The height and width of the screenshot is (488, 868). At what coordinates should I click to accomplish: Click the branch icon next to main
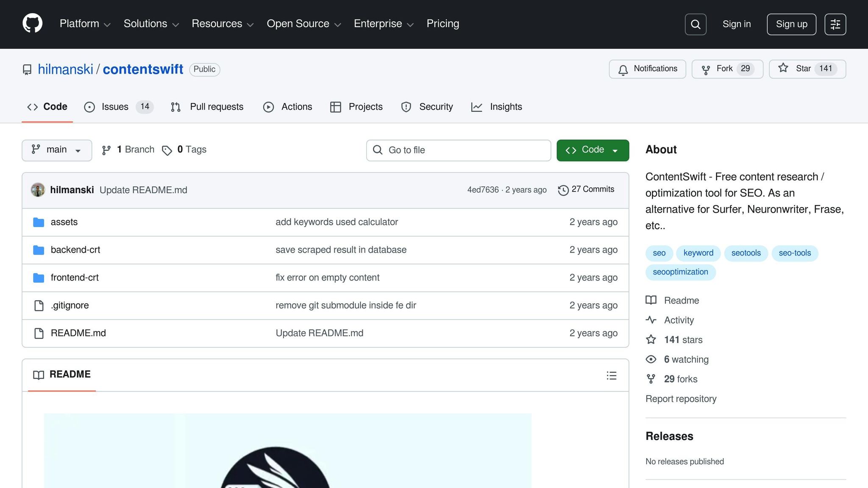106,150
